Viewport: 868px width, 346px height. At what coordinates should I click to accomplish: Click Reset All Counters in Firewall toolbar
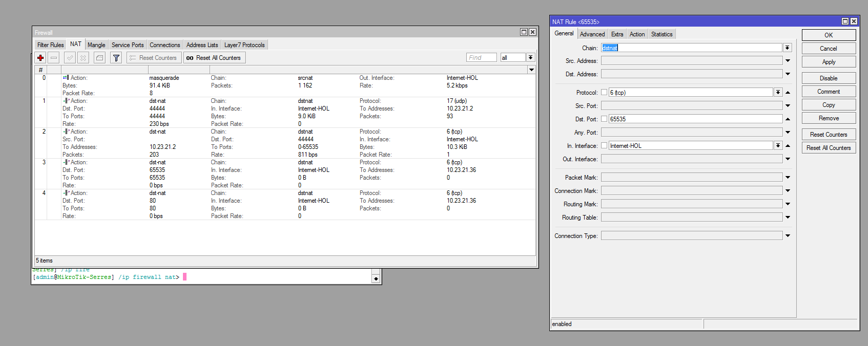pyautogui.click(x=215, y=58)
